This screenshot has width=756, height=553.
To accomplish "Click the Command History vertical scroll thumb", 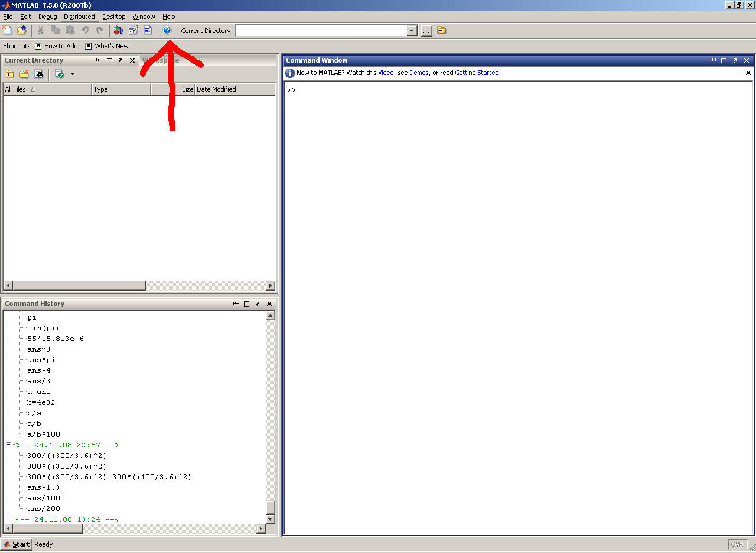I will 271,508.
